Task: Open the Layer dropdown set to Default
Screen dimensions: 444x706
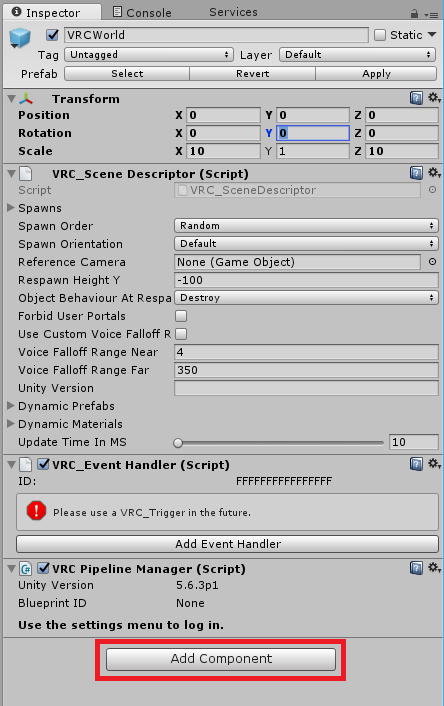Action: tap(358, 55)
